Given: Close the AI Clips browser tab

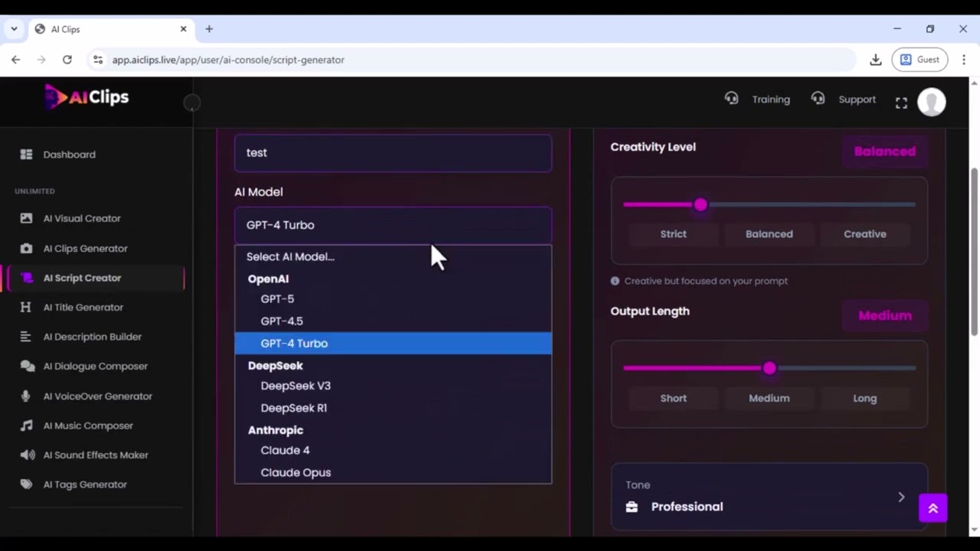Looking at the screenshot, I should click(183, 29).
